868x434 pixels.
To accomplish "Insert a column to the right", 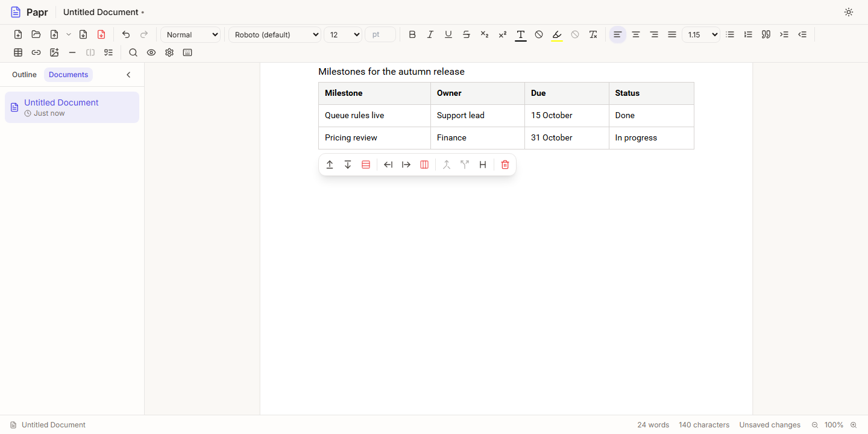I will pyautogui.click(x=406, y=165).
